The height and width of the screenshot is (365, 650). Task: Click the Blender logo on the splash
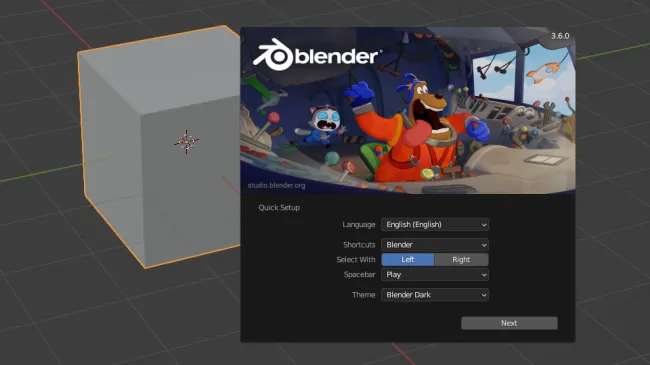point(317,55)
